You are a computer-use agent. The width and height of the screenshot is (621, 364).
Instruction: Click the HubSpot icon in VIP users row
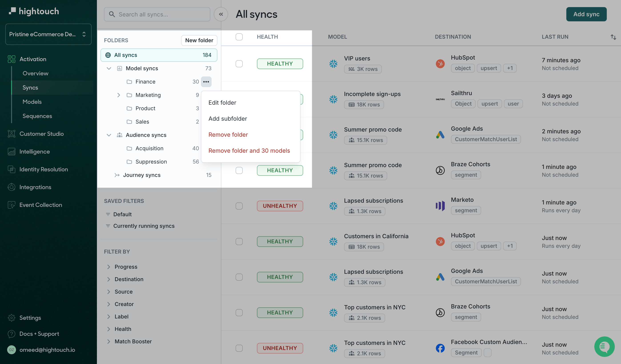[x=440, y=64]
